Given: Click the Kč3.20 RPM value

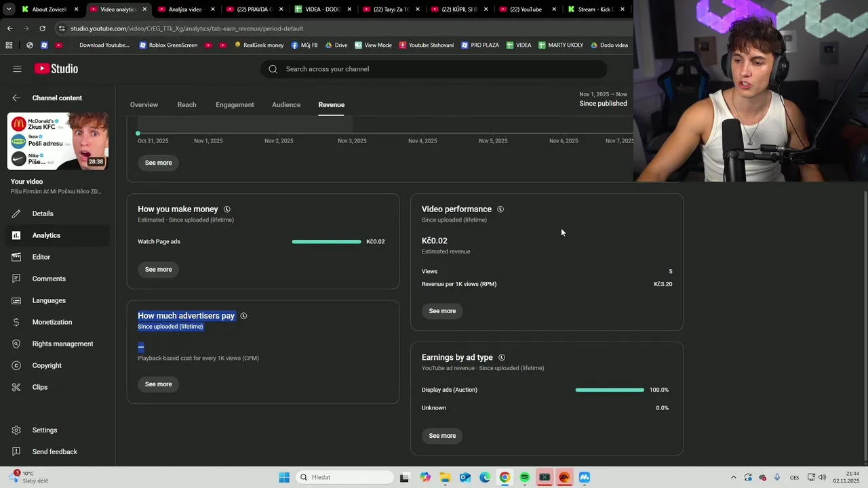Looking at the screenshot, I should click(x=663, y=284).
